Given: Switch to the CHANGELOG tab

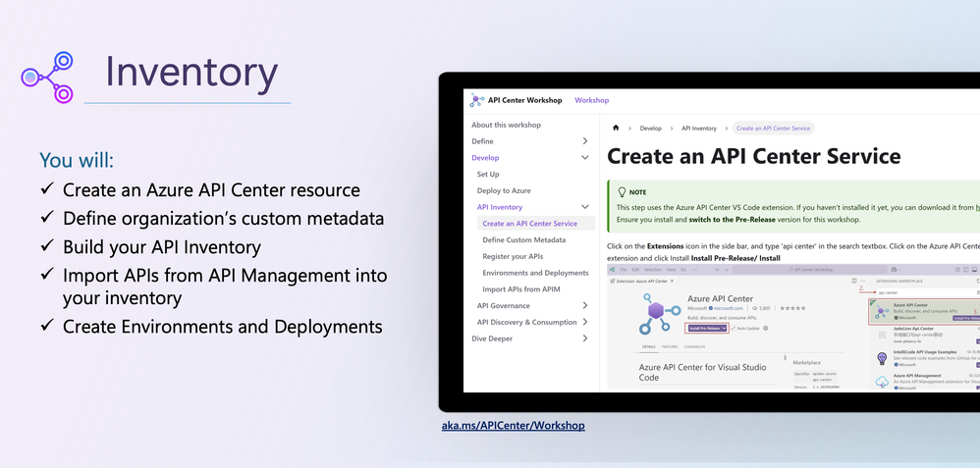Looking at the screenshot, I should coord(694,346).
